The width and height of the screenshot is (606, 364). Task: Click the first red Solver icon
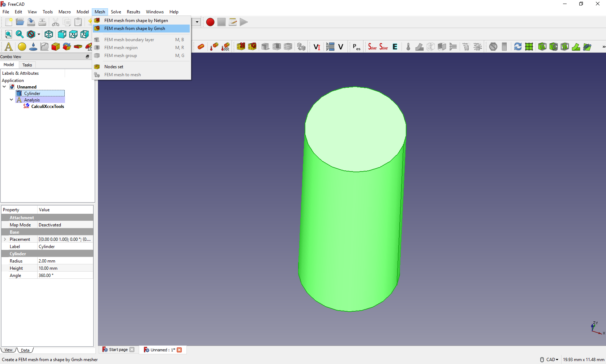(x=372, y=47)
